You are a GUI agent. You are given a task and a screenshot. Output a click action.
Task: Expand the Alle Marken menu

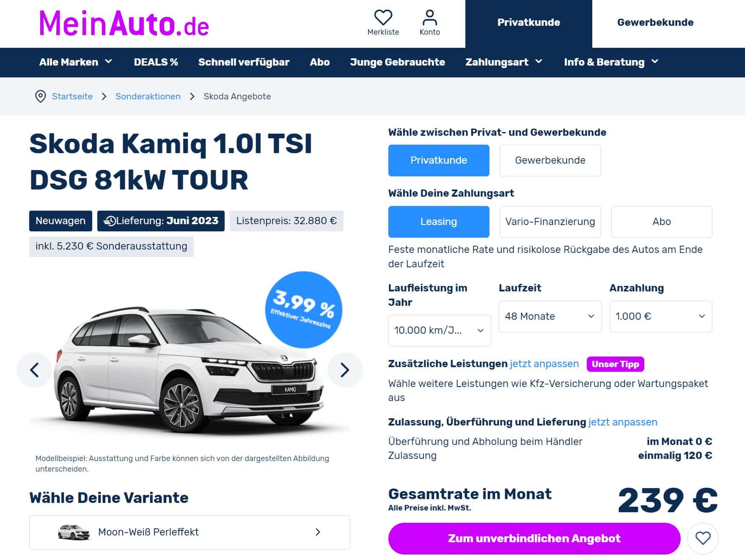click(x=76, y=62)
